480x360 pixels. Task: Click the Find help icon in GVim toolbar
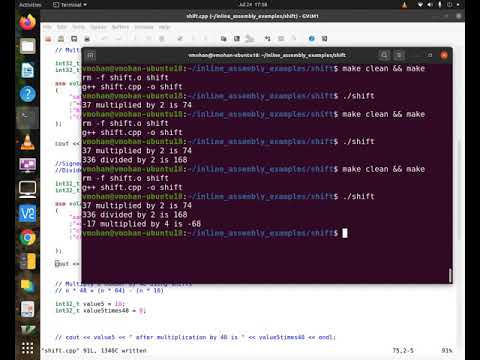pyautogui.click(x=324, y=39)
